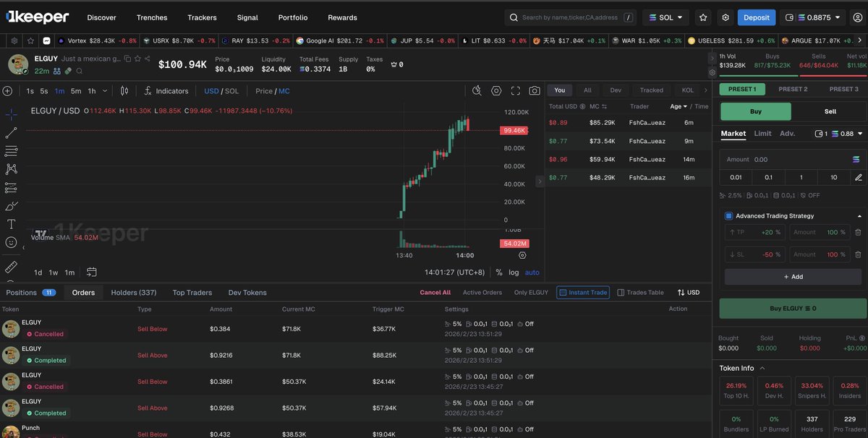Click the Buy ELGUY button
Viewport: 868px width, 438px height.
point(793,309)
